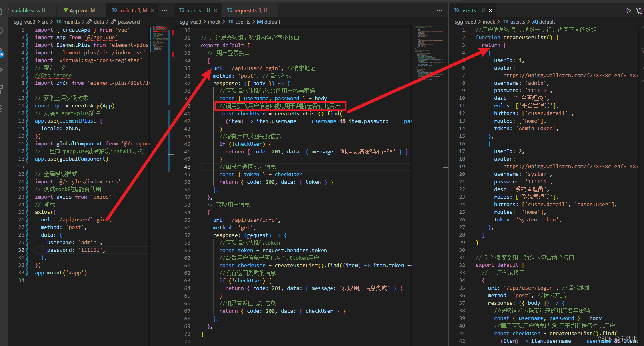
Task: Click the middle editor minimap
Action: pos(429,53)
